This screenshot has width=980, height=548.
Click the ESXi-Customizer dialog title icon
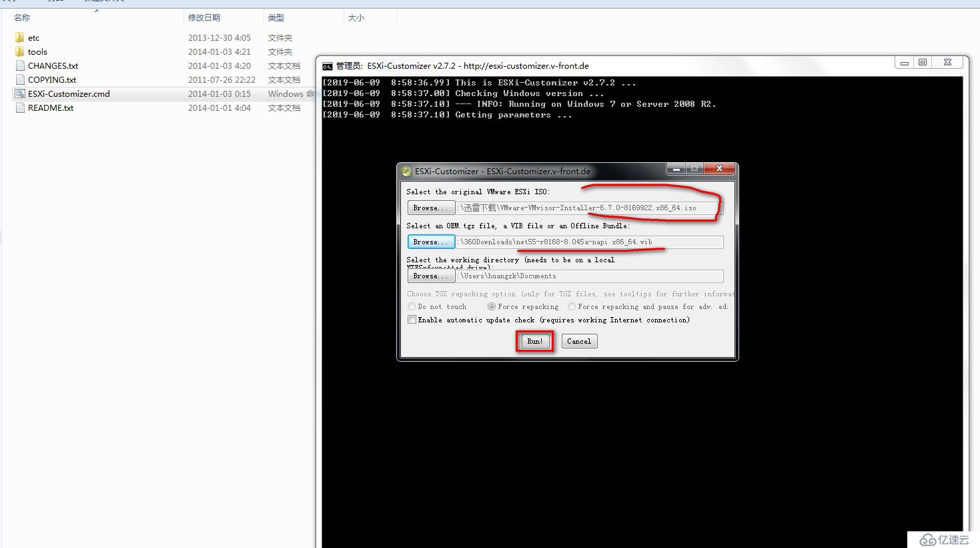pos(406,171)
